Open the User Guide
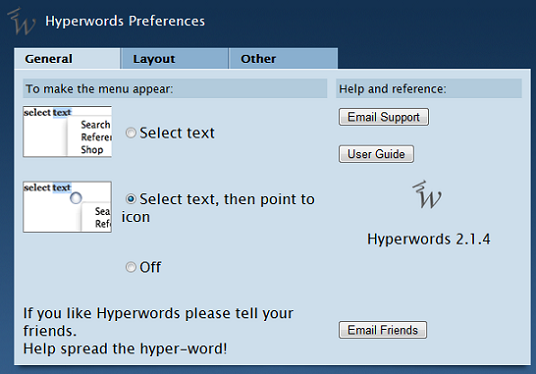Image resolution: width=536 pixels, height=374 pixels. tap(376, 154)
